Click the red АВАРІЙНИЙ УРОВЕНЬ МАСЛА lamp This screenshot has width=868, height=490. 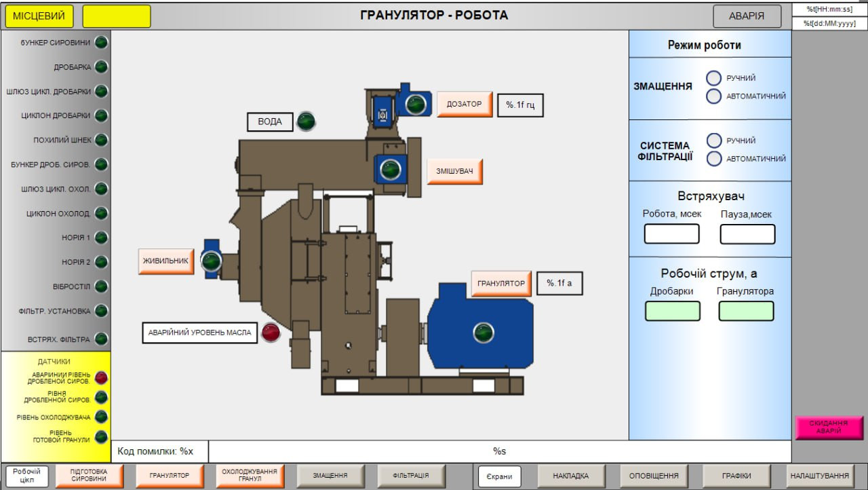pos(271,333)
